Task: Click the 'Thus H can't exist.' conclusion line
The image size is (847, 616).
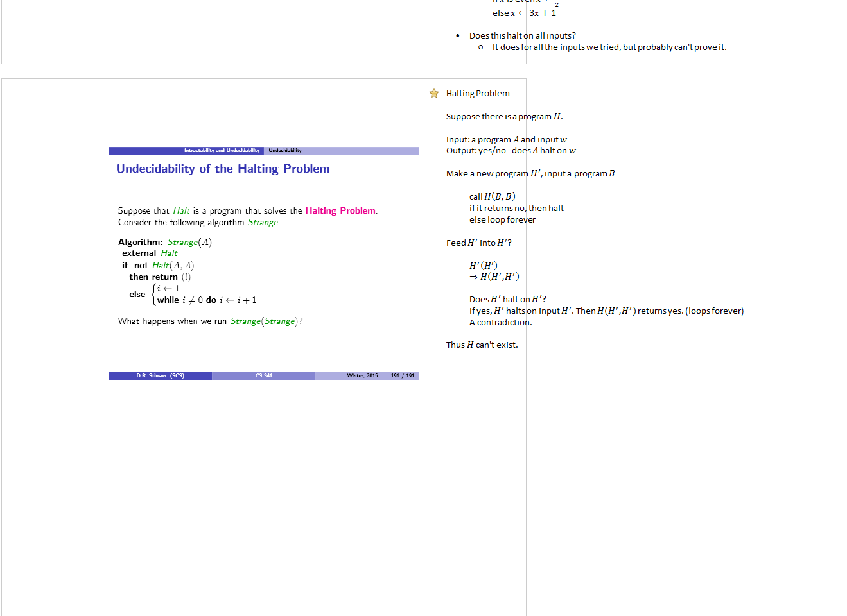Action: point(482,345)
